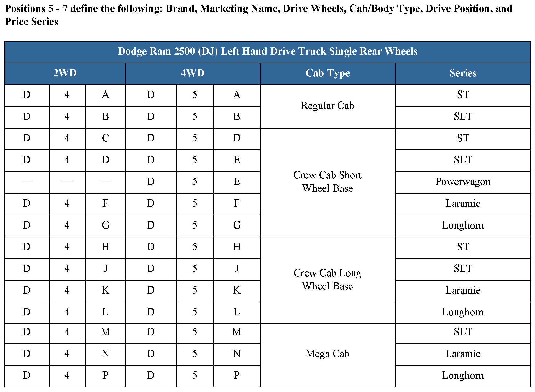This screenshot has height=392, width=535.
Task: Click the Series column header
Action: (463, 73)
